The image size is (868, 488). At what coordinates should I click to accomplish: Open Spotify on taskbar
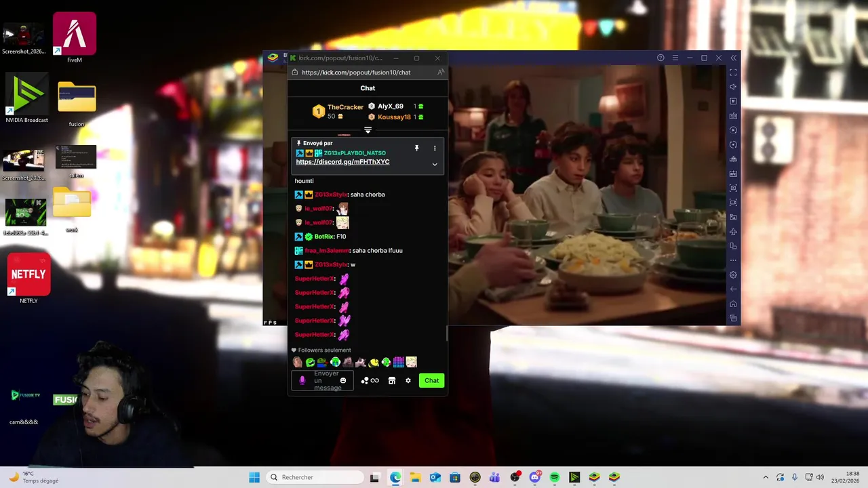[x=555, y=477]
